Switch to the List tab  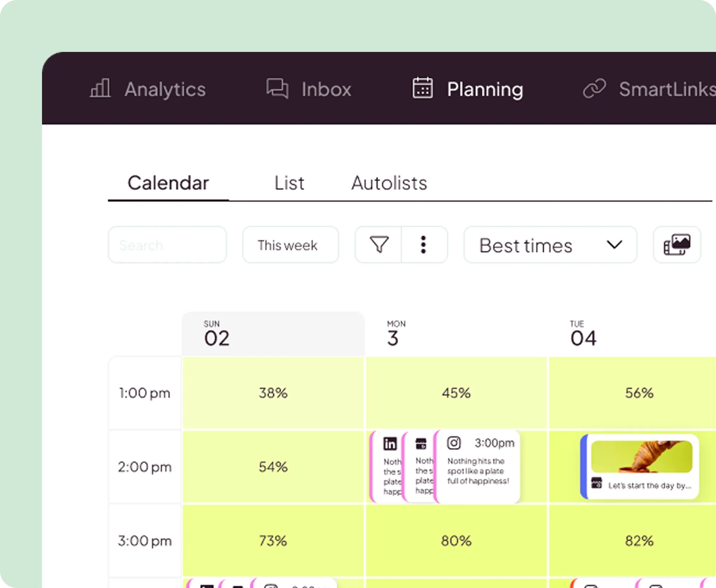click(289, 183)
